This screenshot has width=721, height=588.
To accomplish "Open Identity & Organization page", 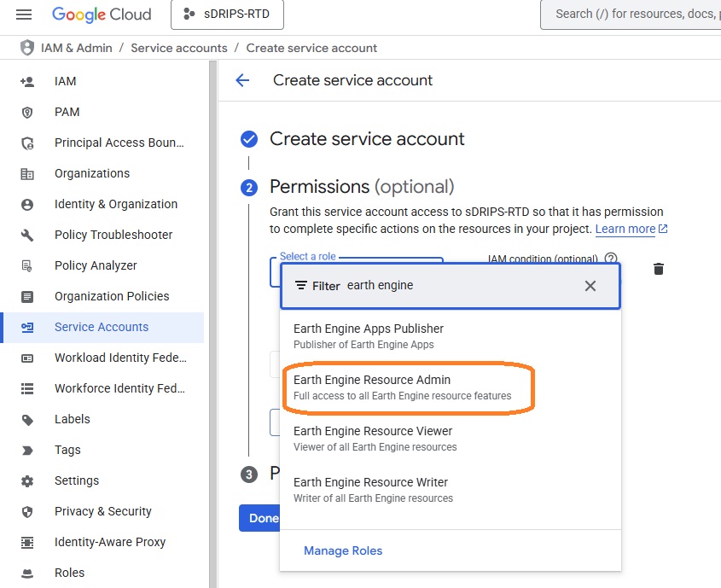I will (x=116, y=204).
